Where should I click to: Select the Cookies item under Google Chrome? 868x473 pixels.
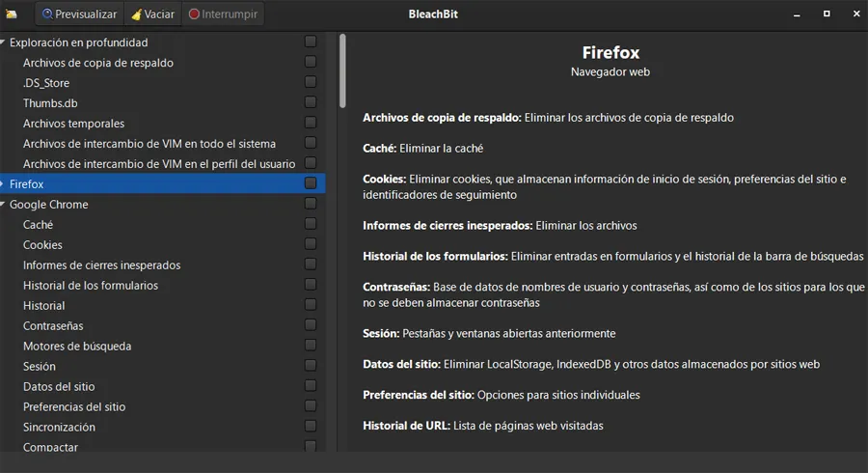point(162,245)
